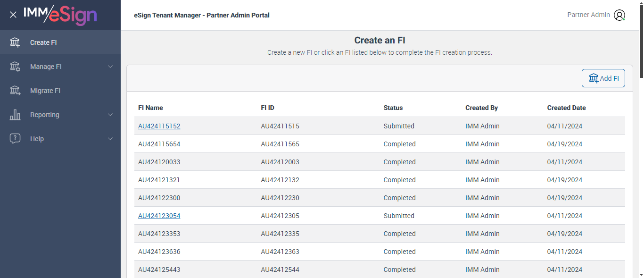The height and width of the screenshot is (278, 644).
Task: Select the Migrate FI menu item
Action: 45,91
